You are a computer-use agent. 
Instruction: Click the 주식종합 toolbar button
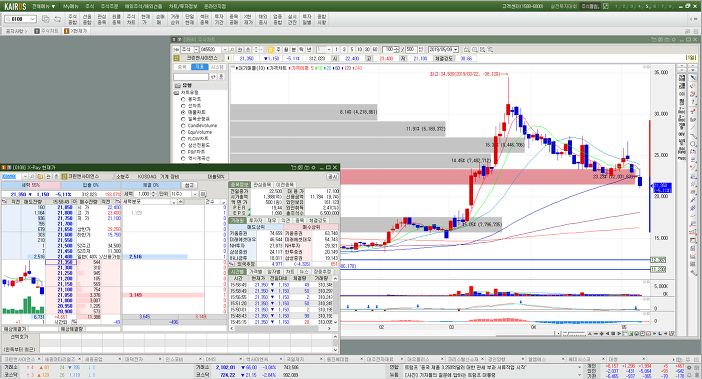(73, 19)
